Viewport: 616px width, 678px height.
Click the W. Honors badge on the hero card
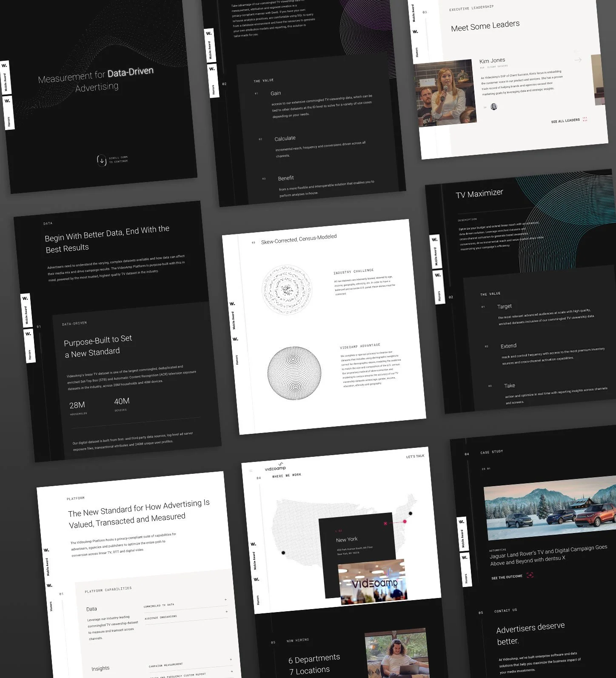click(x=8, y=113)
